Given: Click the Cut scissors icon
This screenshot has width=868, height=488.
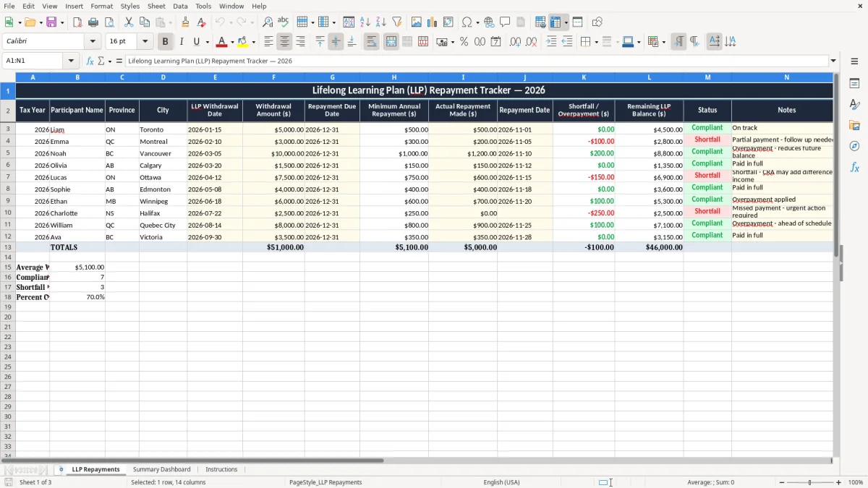Looking at the screenshot, I should 129,22.
